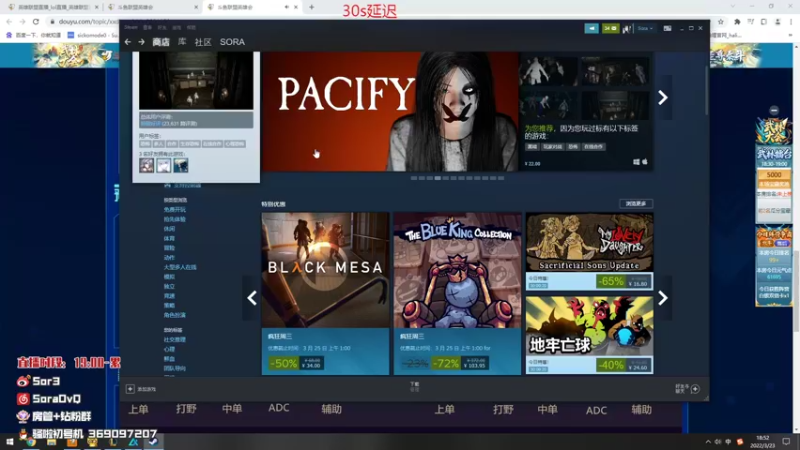Open 独立 indie category link
Screen dimensions: 800x450
(169, 286)
